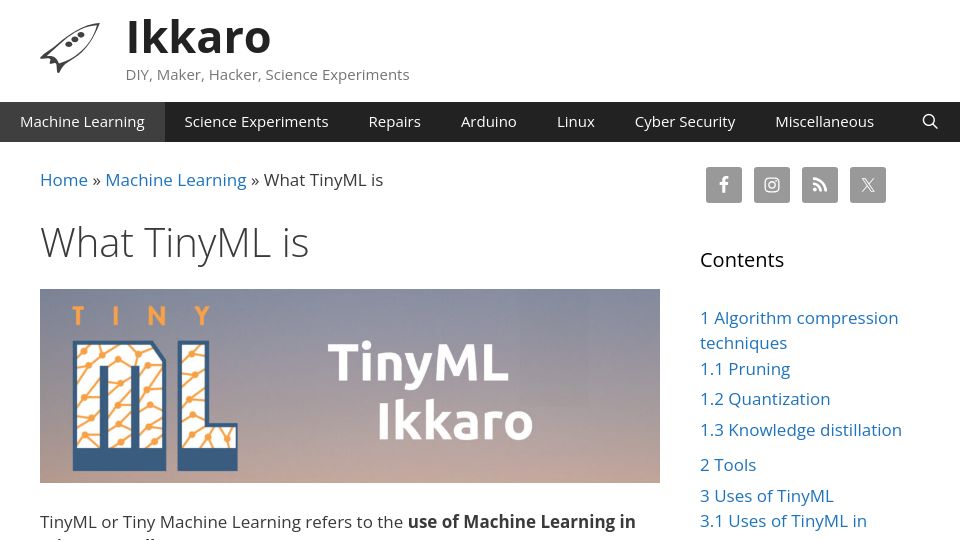Jump to 2 Tools section
Viewport: 960px width, 540px height.
tap(727, 465)
